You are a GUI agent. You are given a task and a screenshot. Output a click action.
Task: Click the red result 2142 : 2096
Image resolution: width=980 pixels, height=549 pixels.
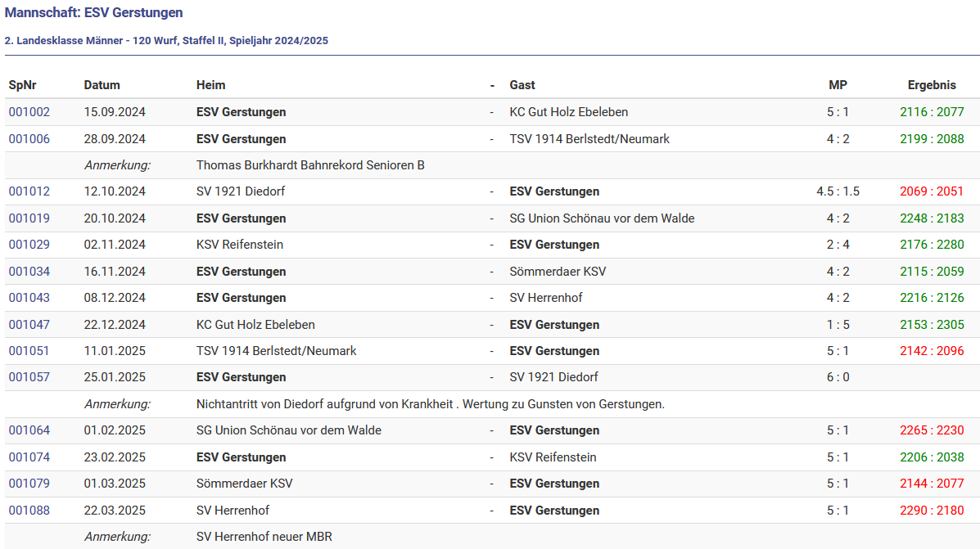(932, 351)
